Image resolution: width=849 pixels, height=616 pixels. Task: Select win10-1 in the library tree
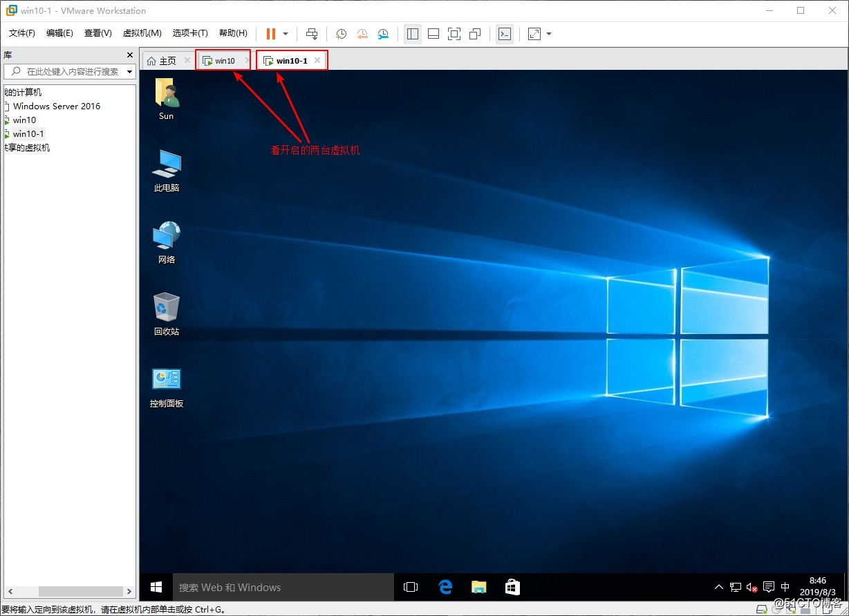(x=28, y=133)
